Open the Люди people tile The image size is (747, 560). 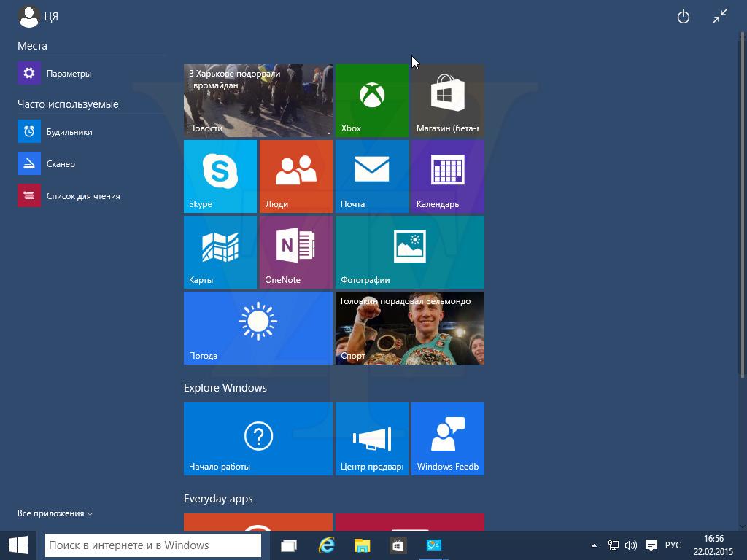click(295, 176)
